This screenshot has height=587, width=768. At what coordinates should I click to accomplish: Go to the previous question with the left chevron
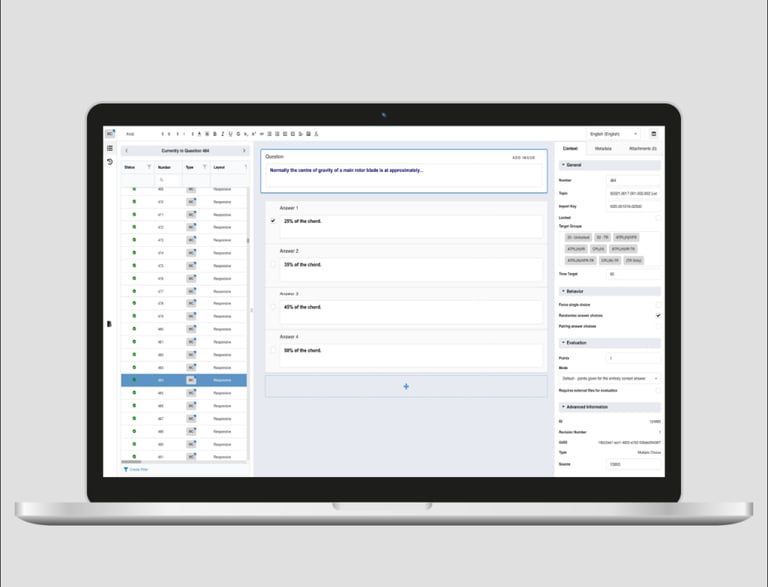(126, 150)
